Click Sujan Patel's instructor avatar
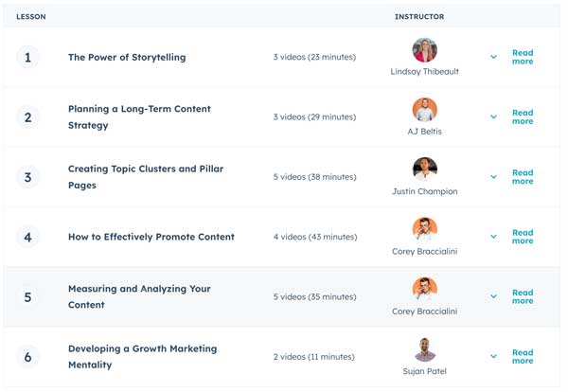Image resolution: width=568 pixels, height=392 pixels. point(425,349)
